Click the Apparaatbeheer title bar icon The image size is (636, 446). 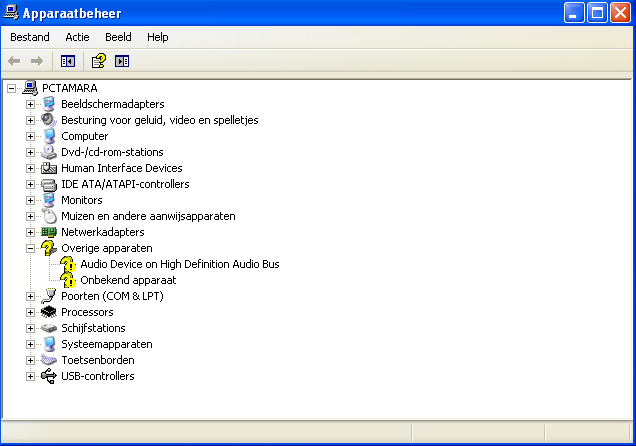11,12
